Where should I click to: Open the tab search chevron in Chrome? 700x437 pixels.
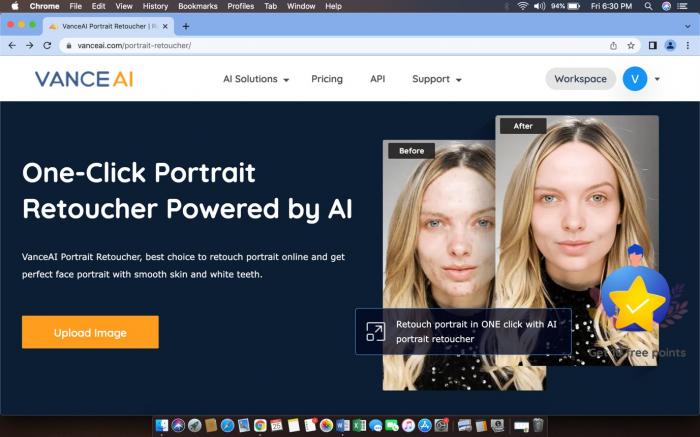[x=688, y=26]
